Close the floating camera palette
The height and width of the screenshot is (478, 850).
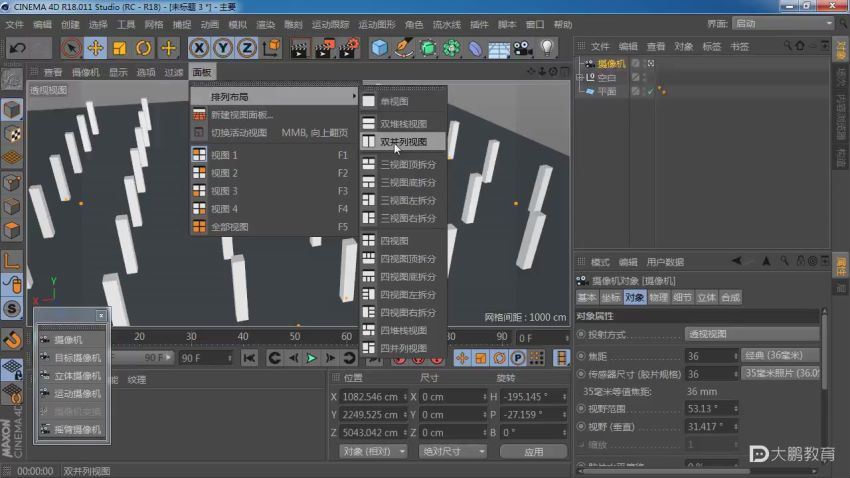[x=101, y=315]
